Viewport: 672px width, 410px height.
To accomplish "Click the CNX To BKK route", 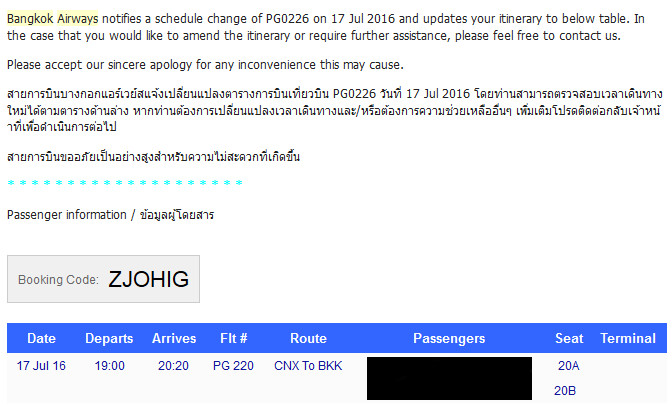I will coord(308,366).
